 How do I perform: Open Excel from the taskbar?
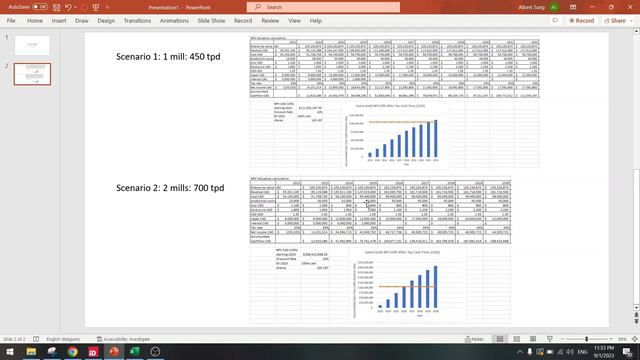coord(135,351)
